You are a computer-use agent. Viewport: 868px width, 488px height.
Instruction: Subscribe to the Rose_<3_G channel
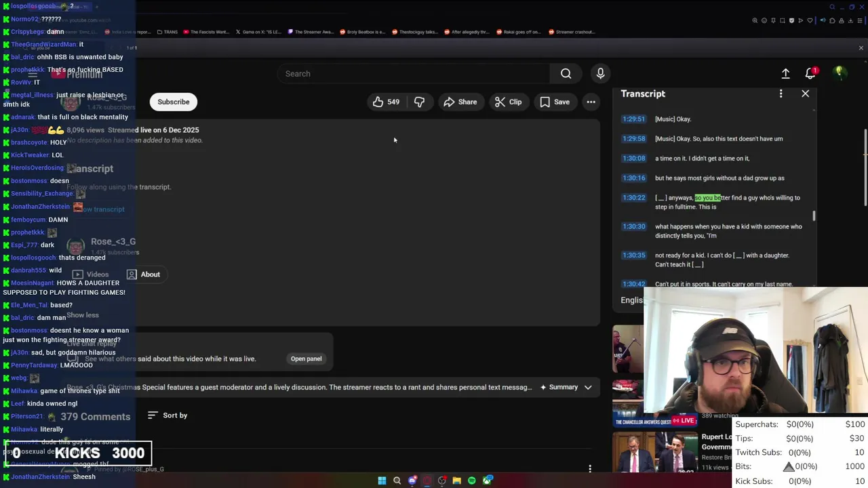pos(174,102)
